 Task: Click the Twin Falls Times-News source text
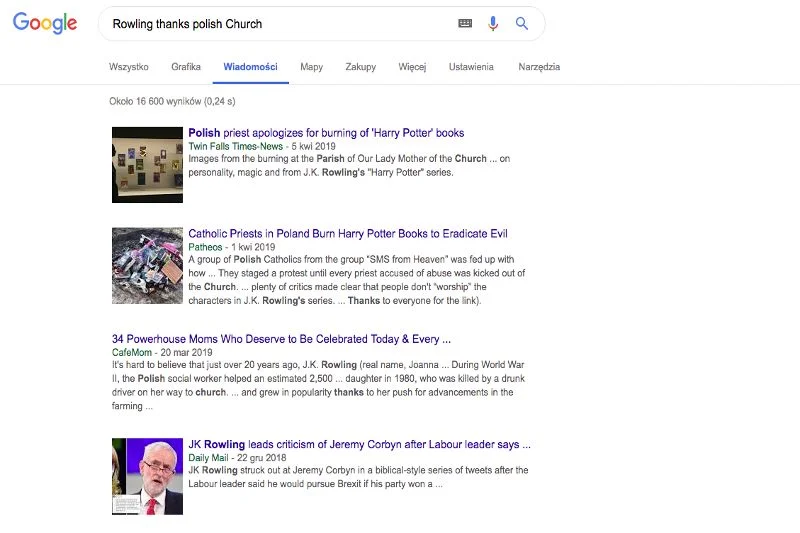[235, 146]
